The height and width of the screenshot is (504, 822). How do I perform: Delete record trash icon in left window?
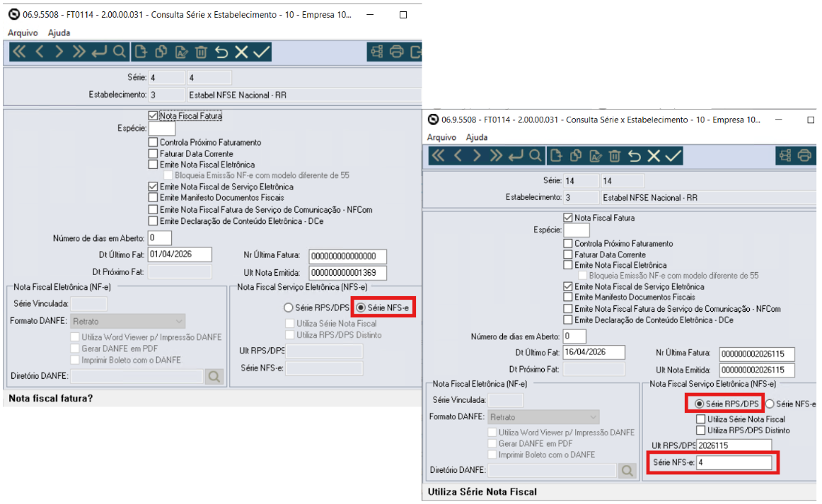coord(202,52)
